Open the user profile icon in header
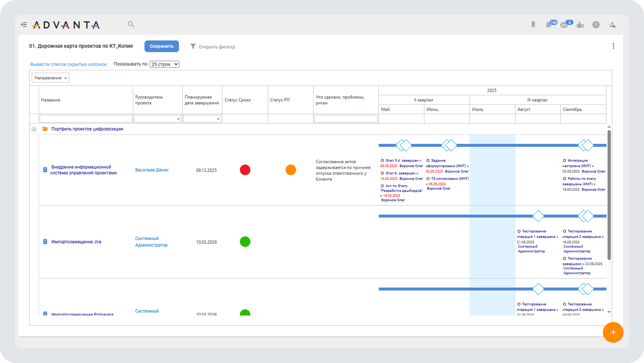 [x=612, y=25]
